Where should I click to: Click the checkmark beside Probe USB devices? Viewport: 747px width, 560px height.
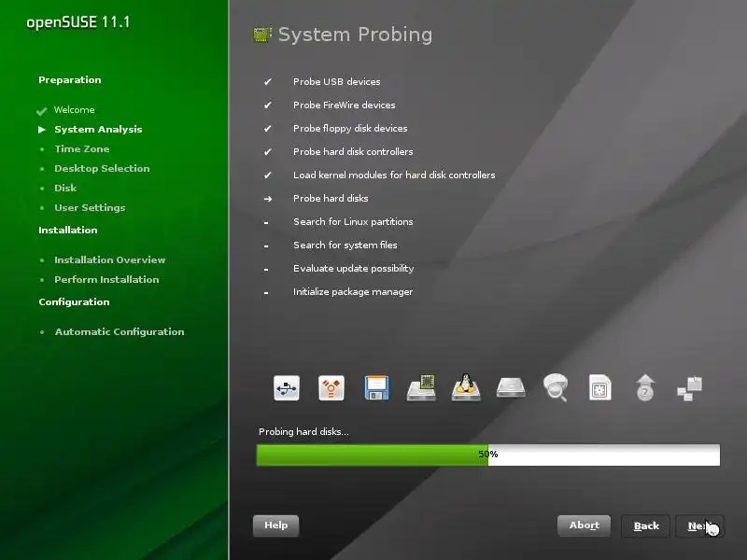(x=268, y=82)
